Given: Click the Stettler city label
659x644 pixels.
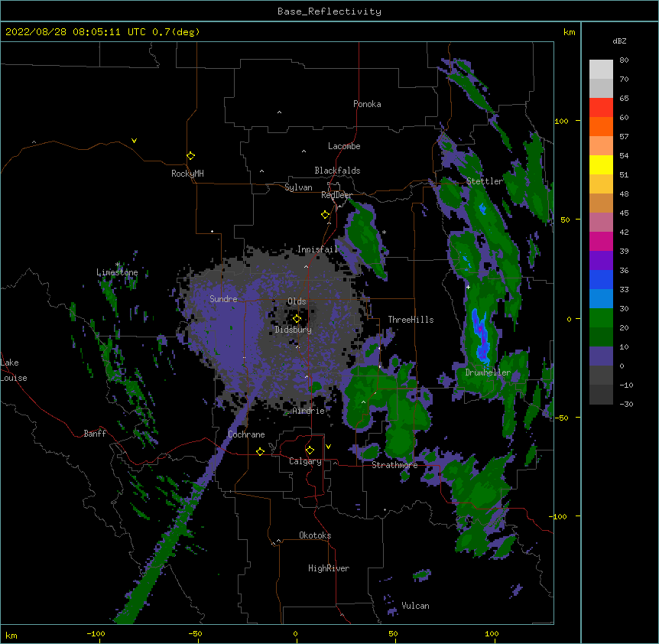Looking at the screenshot, I should (484, 181).
